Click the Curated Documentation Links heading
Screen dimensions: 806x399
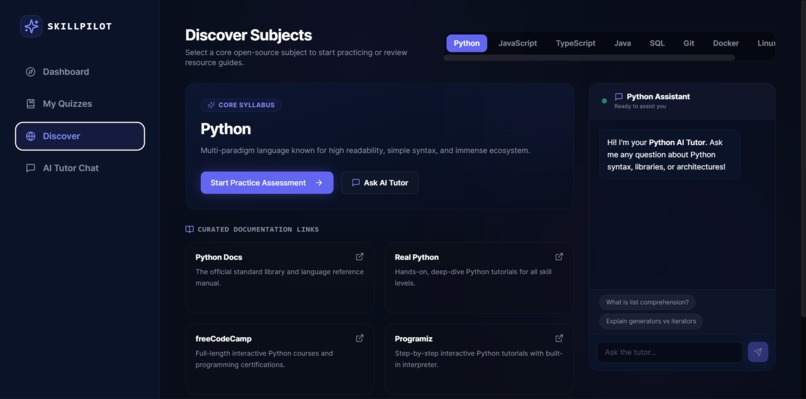[x=258, y=229]
